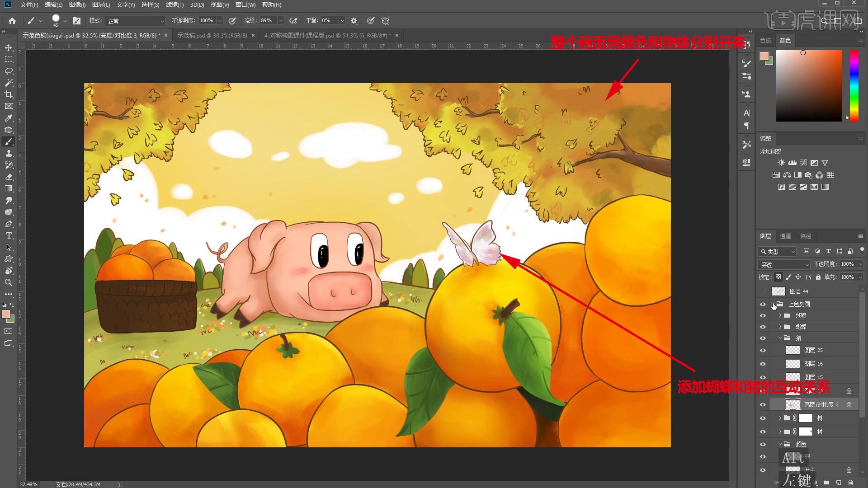Select the Spot Healing Brush tool
This screenshot has height=488, width=868.
(9, 130)
